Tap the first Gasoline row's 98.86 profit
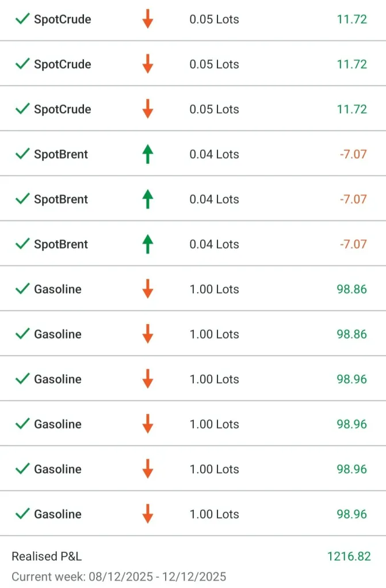386x588 pixels. 351,289
